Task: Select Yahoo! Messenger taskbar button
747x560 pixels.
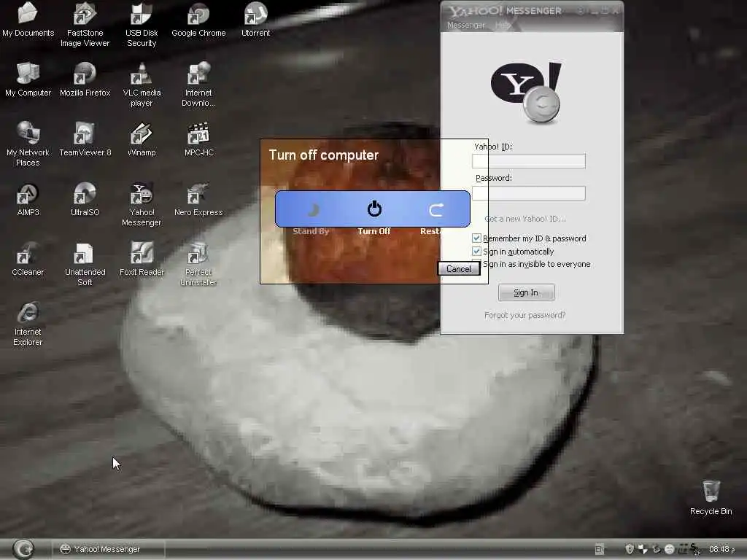Action: [109, 549]
